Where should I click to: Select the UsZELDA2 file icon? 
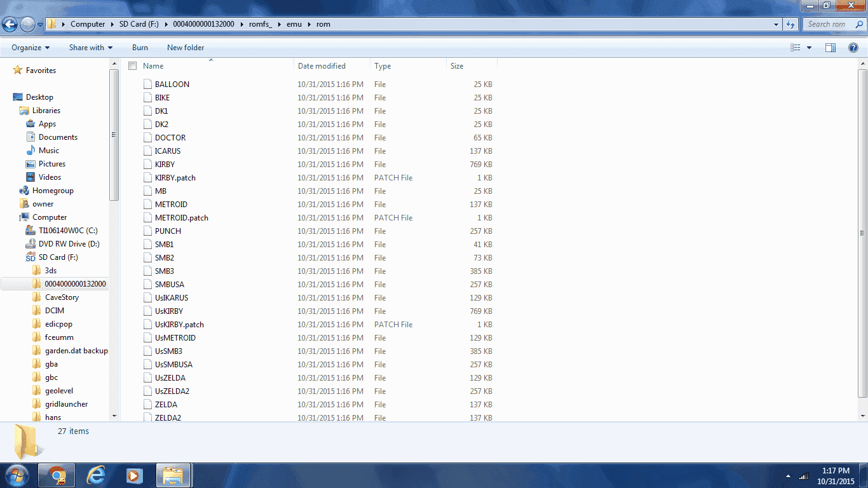pos(147,391)
